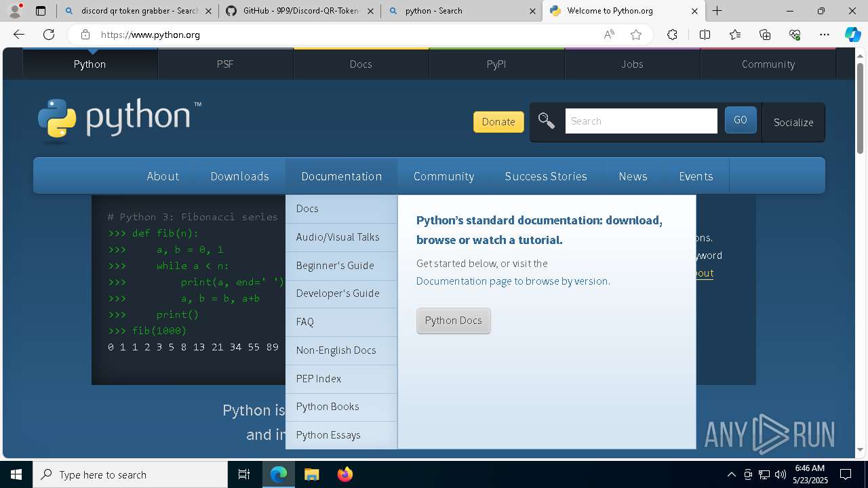868x488 pixels.
Task: Select Python Books menu entry
Action: pyautogui.click(x=341, y=407)
